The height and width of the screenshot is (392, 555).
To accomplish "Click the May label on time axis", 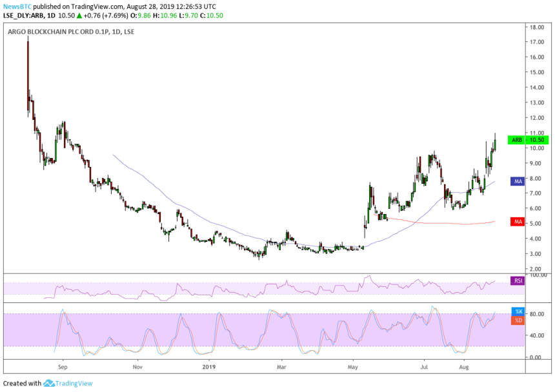I will 352,367.
